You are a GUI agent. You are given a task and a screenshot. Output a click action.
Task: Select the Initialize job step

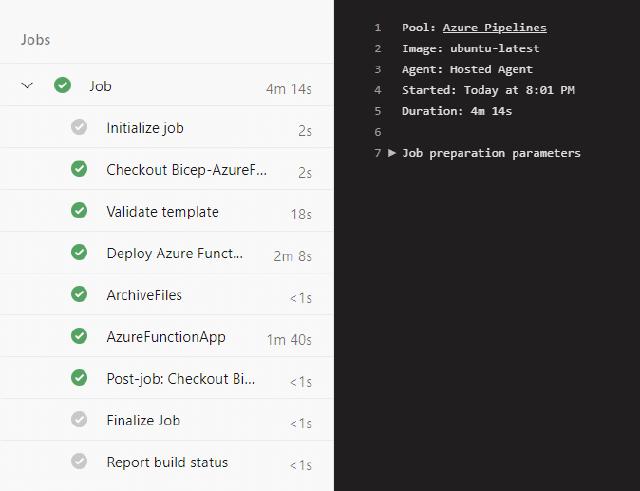pos(145,128)
